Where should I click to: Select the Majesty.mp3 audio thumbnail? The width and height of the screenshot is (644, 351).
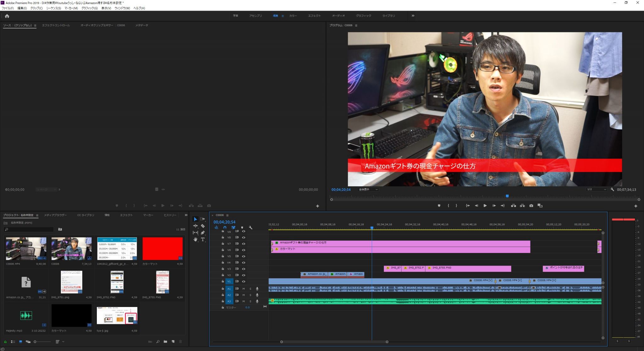coord(26,315)
